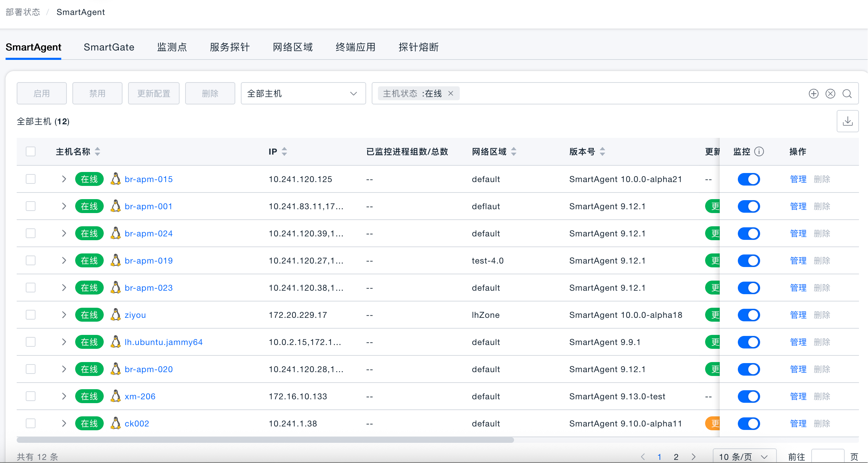This screenshot has height=463, width=868.
Task: Switch to the 探针熔断 tab
Action: (418, 47)
